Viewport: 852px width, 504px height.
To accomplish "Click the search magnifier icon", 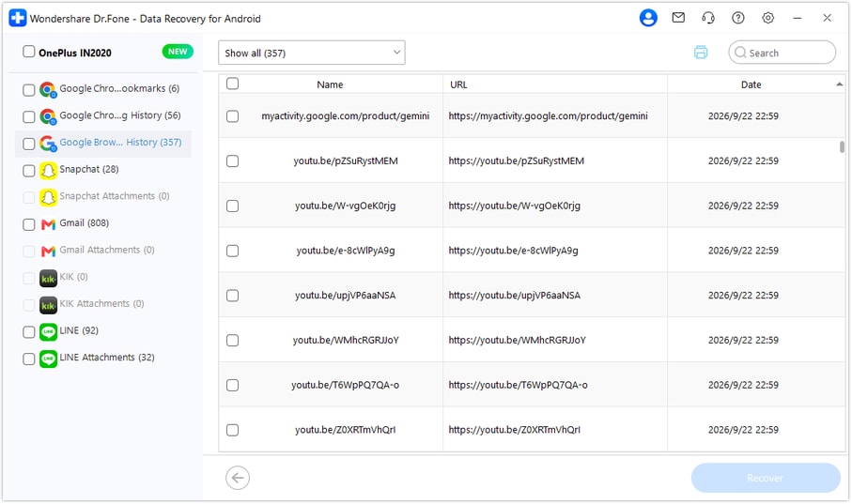I will (x=740, y=53).
